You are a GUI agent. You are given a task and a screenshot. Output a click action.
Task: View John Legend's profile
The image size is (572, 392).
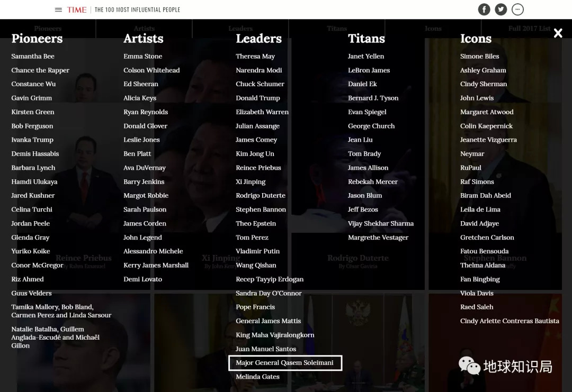tap(142, 238)
